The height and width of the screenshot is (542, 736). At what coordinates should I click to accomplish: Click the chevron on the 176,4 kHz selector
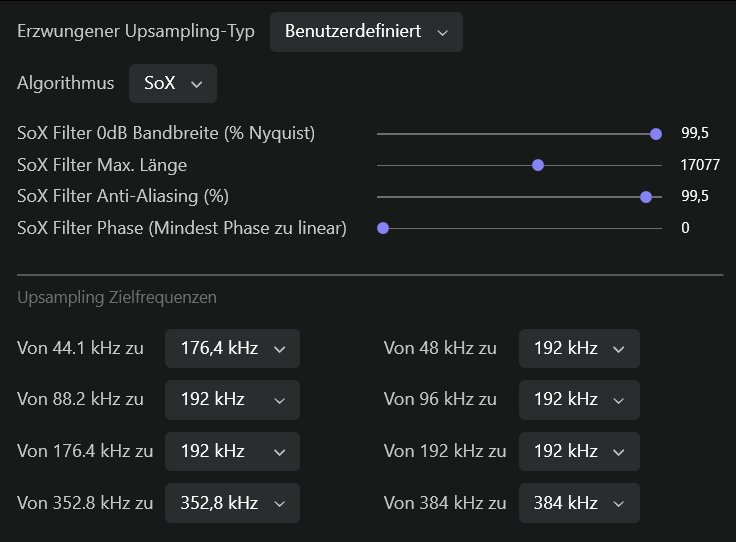pyautogui.click(x=280, y=349)
